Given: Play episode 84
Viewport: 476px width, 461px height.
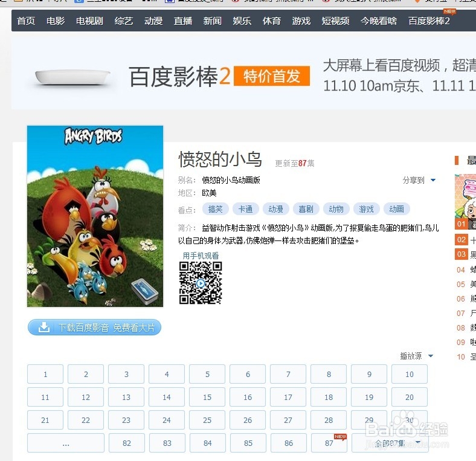Looking at the screenshot, I should pyautogui.click(x=208, y=443).
